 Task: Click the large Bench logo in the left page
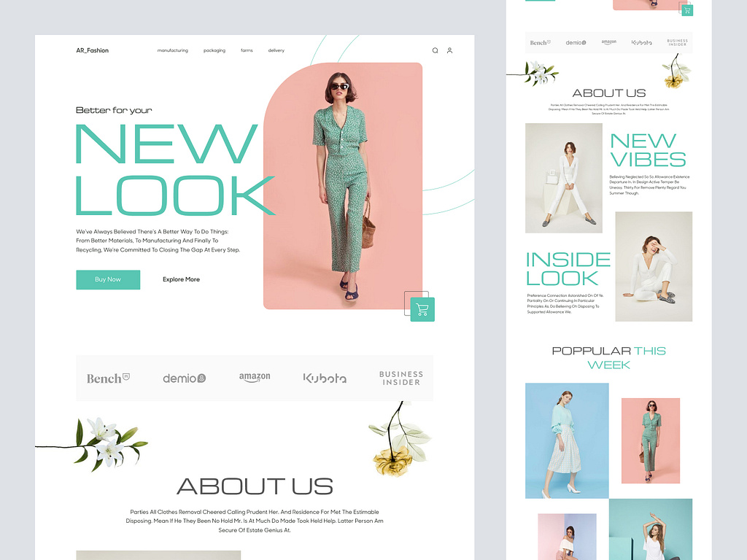click(108, 378)
